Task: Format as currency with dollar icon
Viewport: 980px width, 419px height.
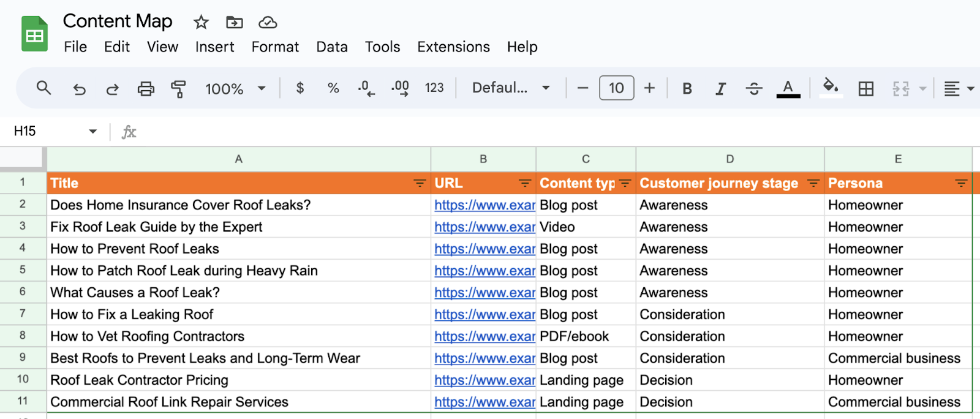Action: tap(300, 88)
